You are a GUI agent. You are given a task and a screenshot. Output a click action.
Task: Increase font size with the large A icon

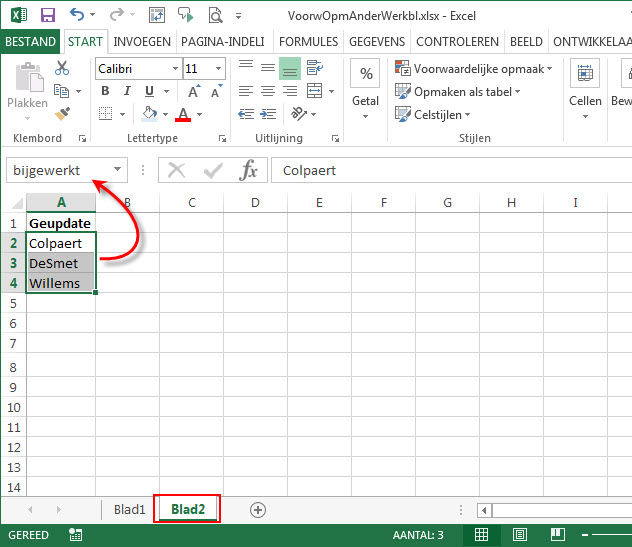(194, 92)
